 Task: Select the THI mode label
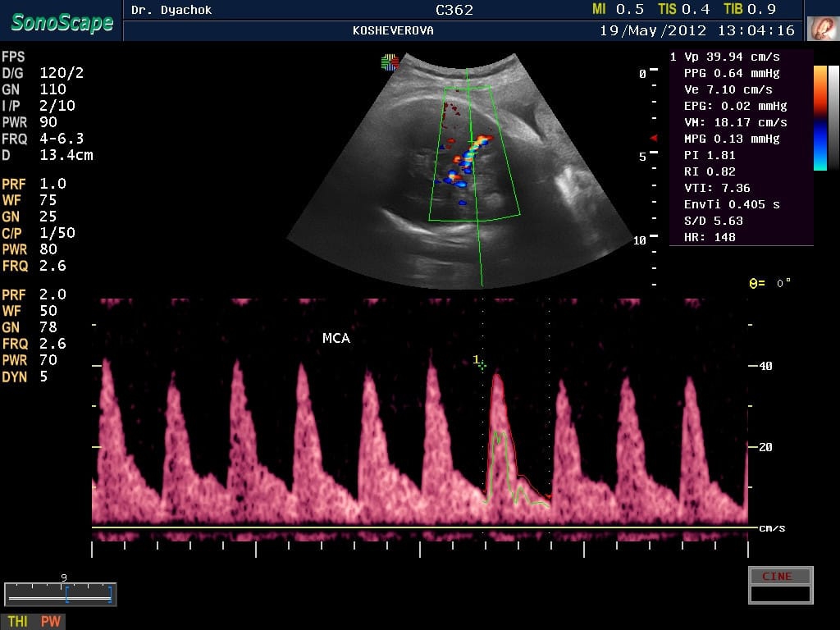point(18,622)
